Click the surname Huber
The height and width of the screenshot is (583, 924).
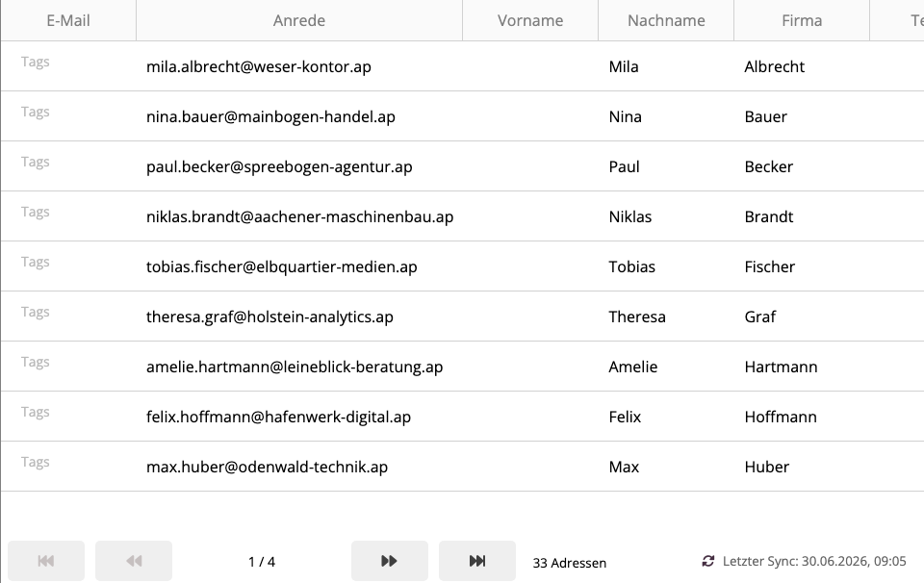tap(767, 467)
